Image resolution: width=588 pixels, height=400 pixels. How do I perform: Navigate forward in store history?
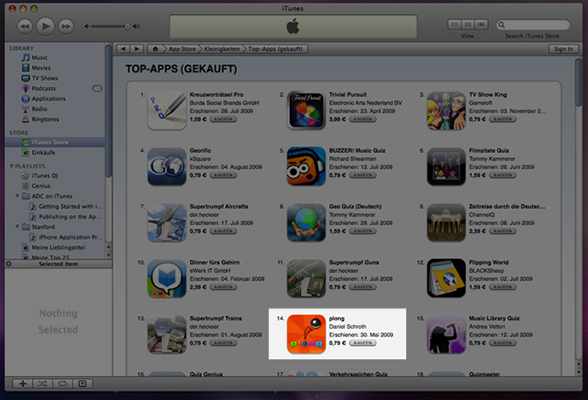coord(137,49)
